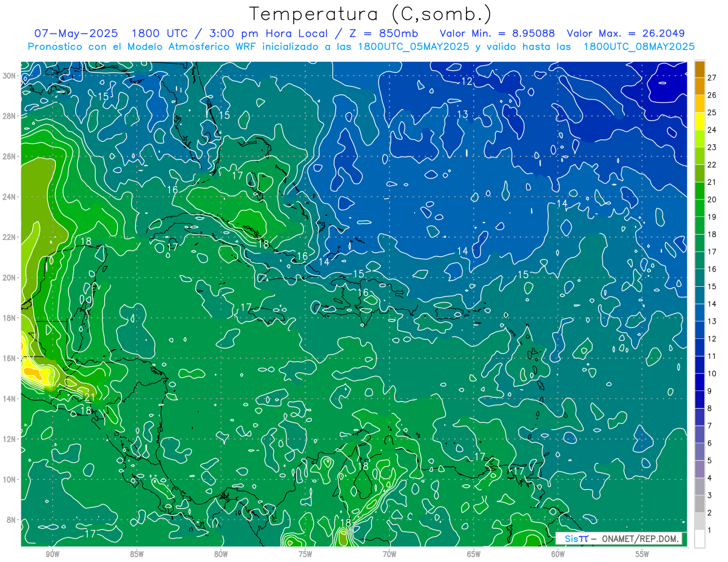728x562 pixels.
Task: Click the longitude axis label '55W'
Action: point(642,554)
